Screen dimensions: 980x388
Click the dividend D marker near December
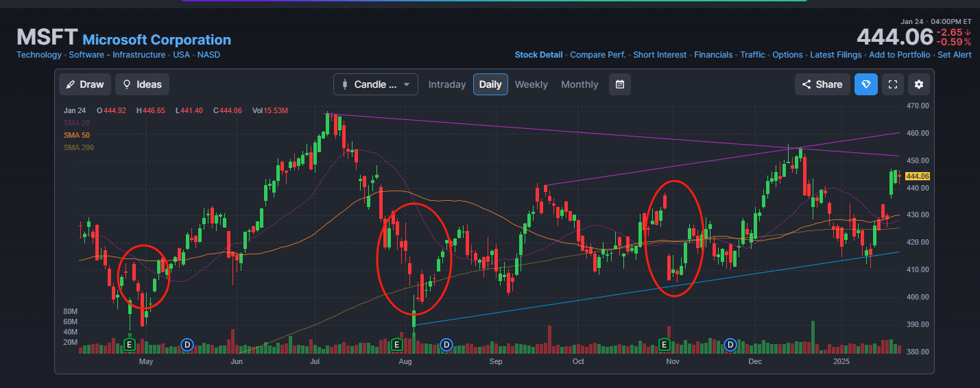730,343
